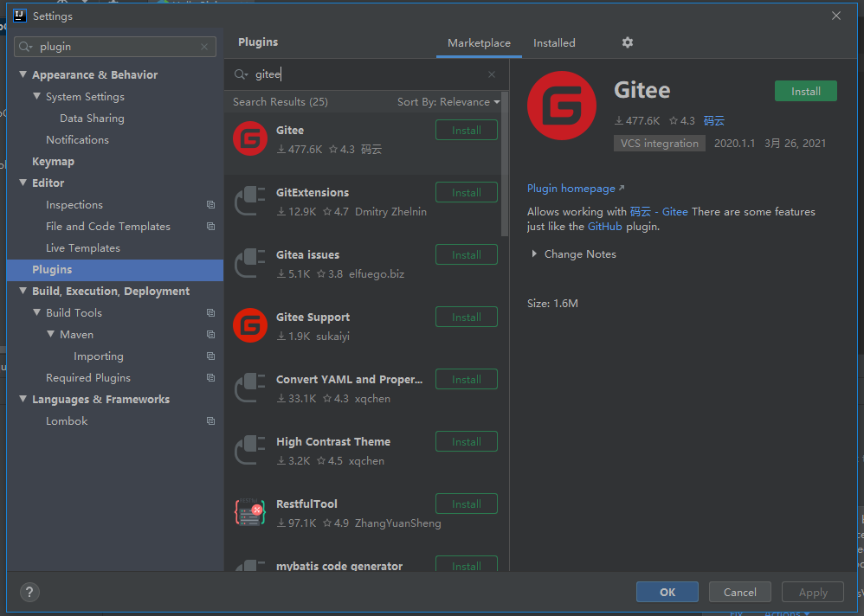864x616 pixels.
Task: Focus the settings search field containing plugin
Action: point(115,47)
